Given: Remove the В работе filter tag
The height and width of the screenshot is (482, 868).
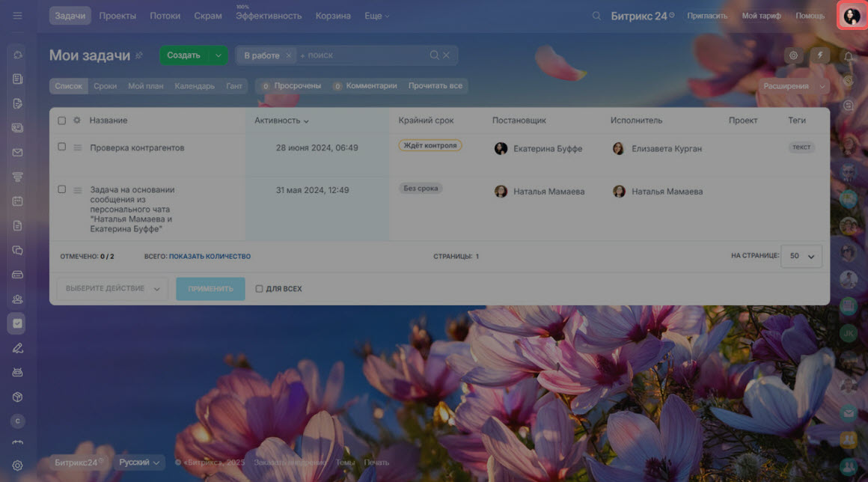Looking at the screenshot, I should click(x=289, y=55).
